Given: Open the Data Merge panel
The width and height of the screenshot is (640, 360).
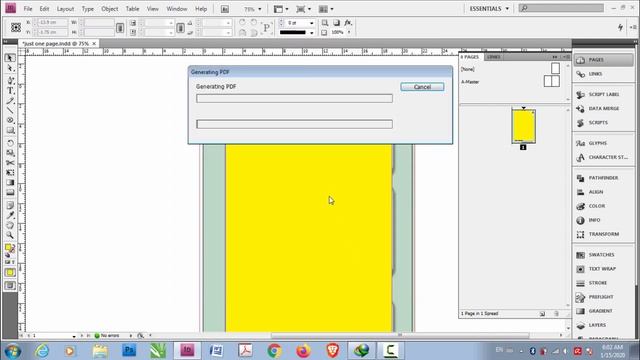Looking at the screenshot, I should [x=604, y=109].
